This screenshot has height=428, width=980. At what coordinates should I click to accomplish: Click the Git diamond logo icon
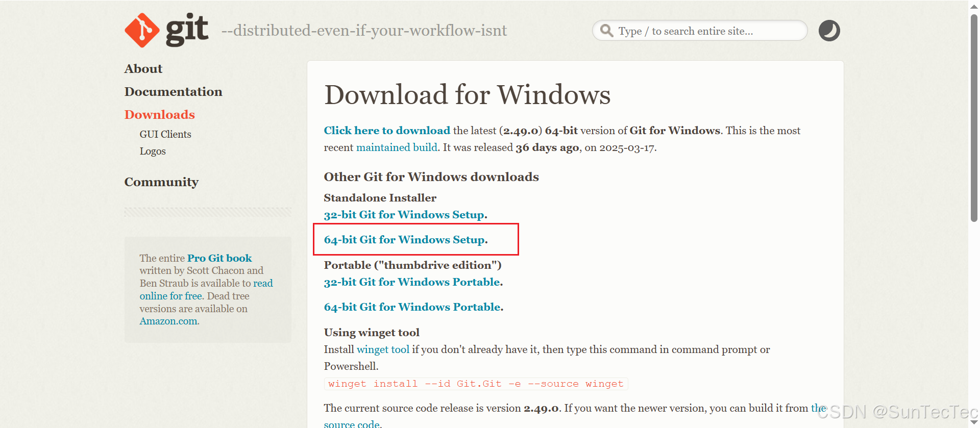coord(142,30)
